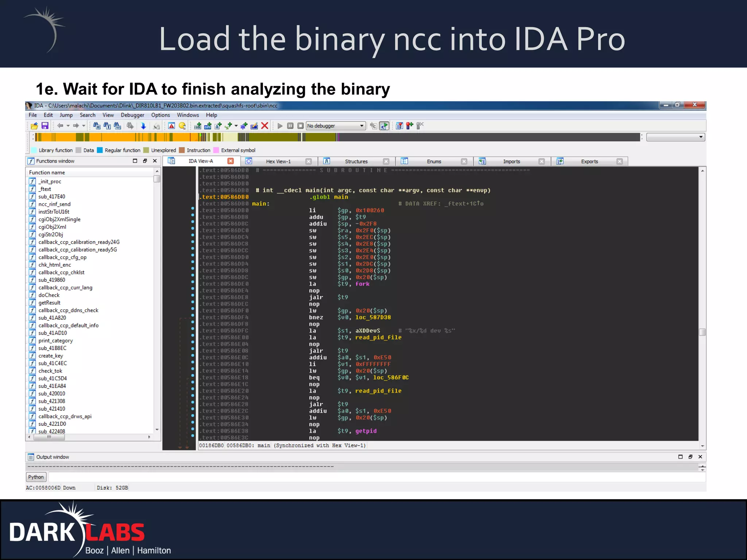
Task: Open the No debugger selection dropdown
Action: [x=336, y=126]
